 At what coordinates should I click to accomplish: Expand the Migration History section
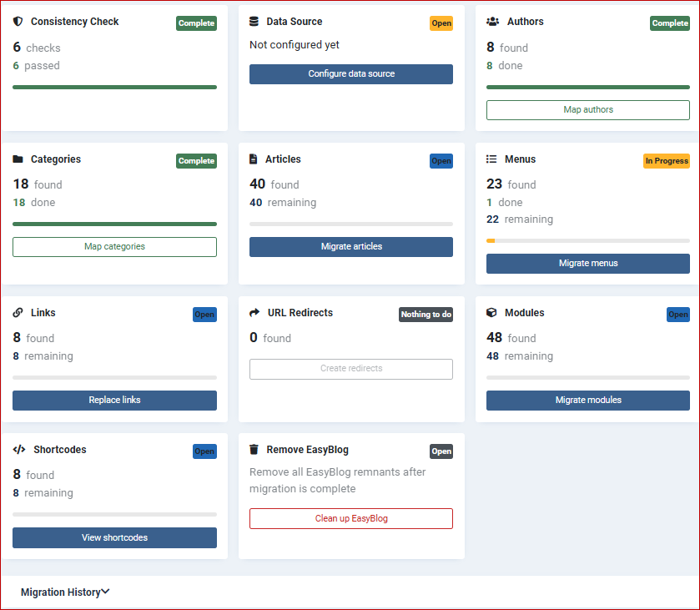pos(64,592)
